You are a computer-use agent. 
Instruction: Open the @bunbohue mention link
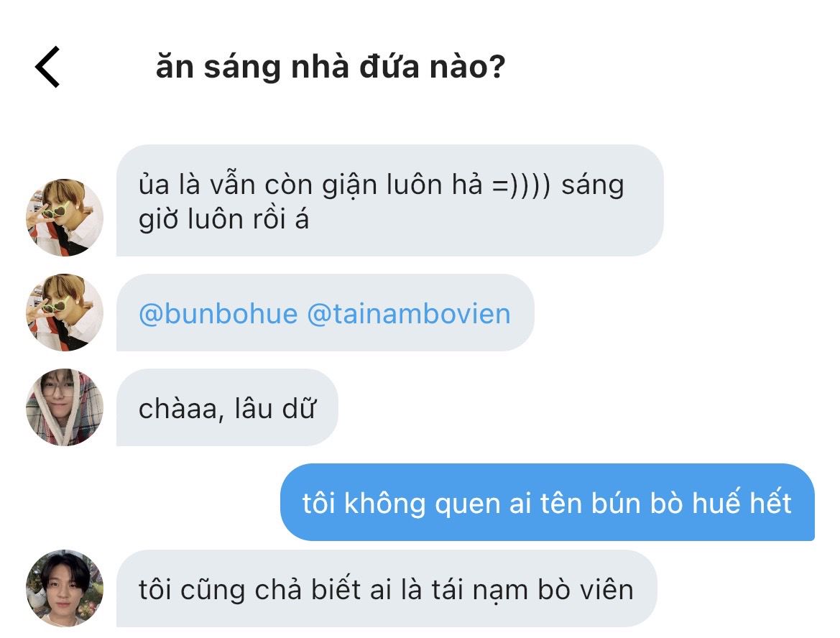218,313
